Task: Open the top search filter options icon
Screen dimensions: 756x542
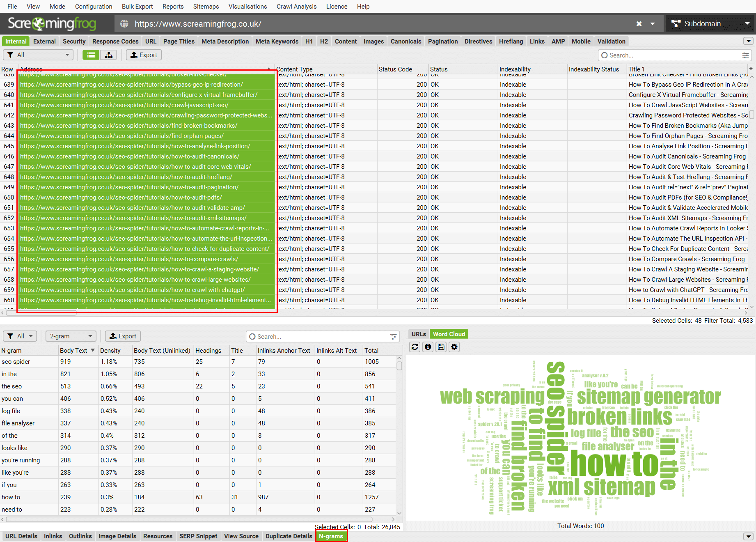Action: point(745,55)
